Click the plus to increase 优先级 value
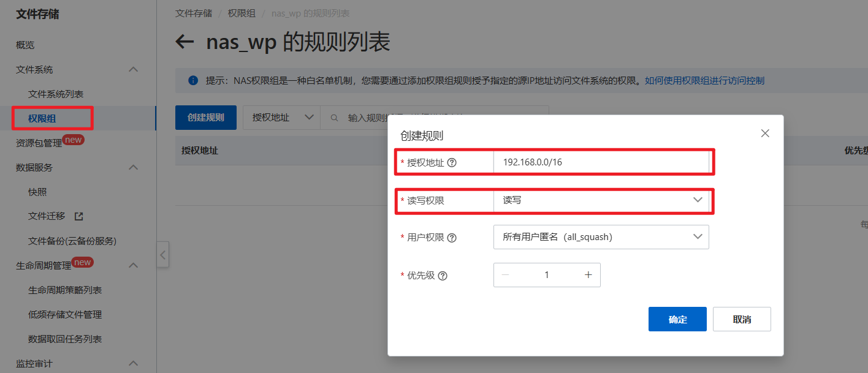This screenshot has width=868, height=373. pos(588,275)
